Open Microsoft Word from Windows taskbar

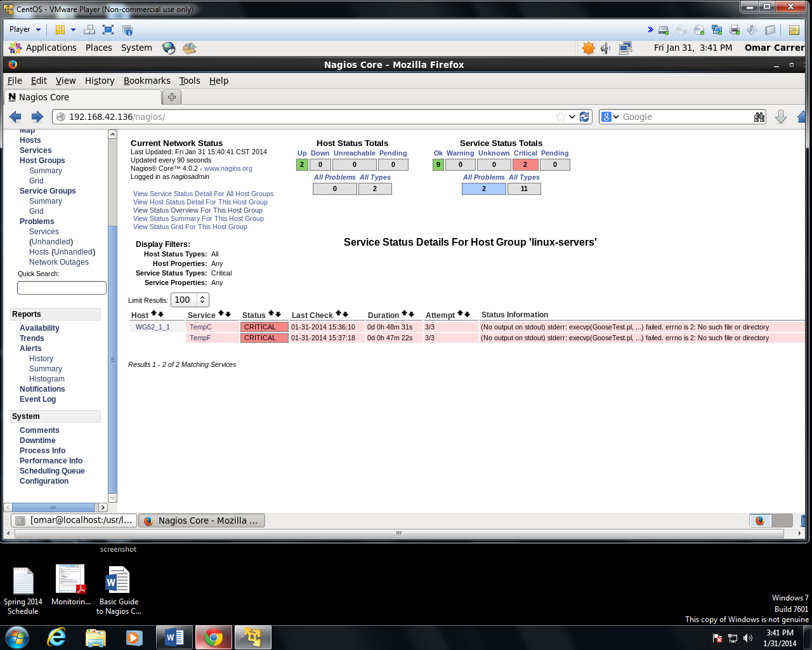tap(174, 637)
